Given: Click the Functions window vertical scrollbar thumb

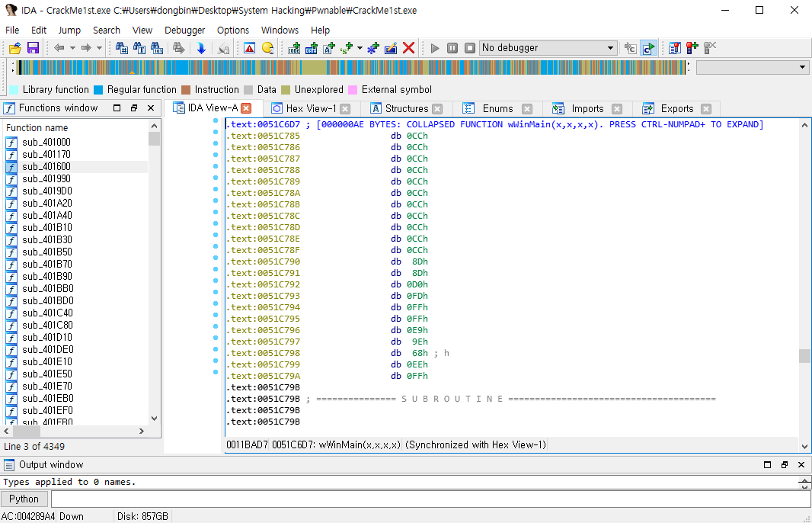Looking at the screenshot, I should coord(154,139).
